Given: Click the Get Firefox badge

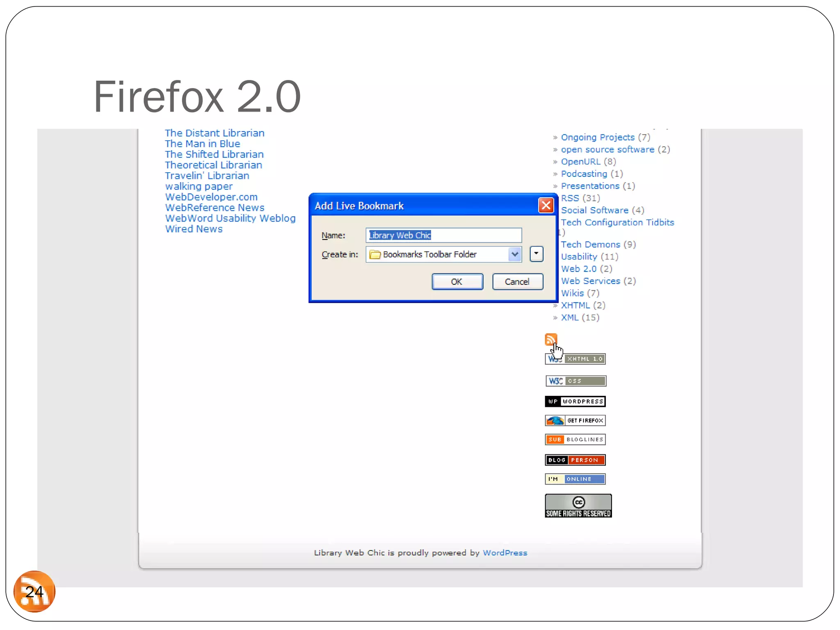Looking at the screenshot, I should click(x=575, y=420).
